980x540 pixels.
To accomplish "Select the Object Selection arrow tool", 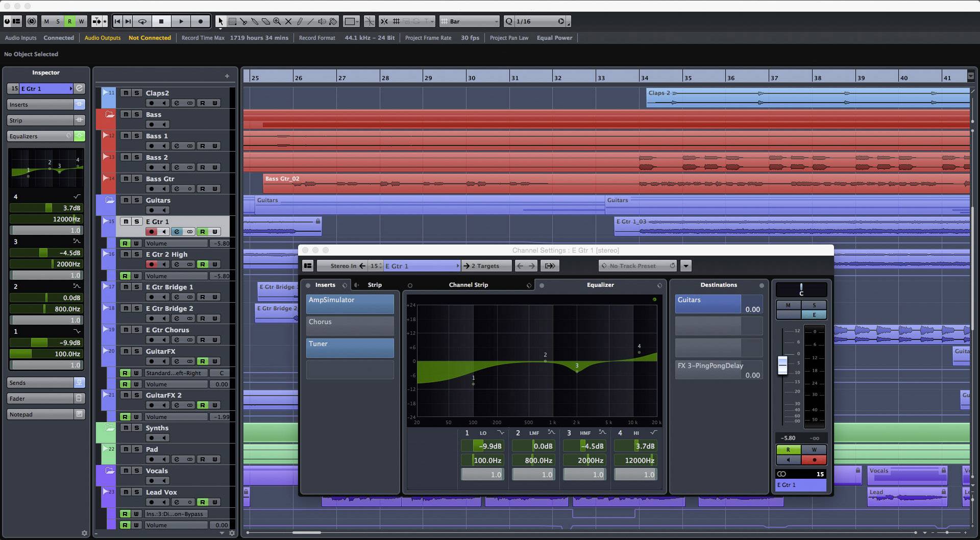I will coord(221,21).
